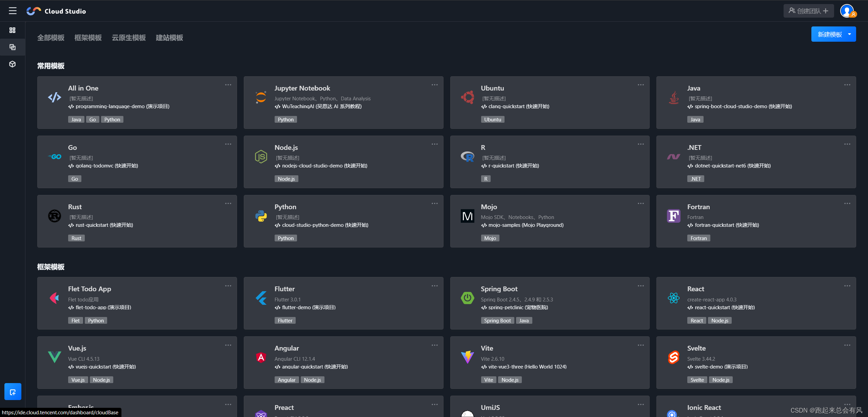Click the 新建模板 button
Image resolution: width=868 pixels, height=417 pixels.
pyautogui.click(x=829, y=34)
